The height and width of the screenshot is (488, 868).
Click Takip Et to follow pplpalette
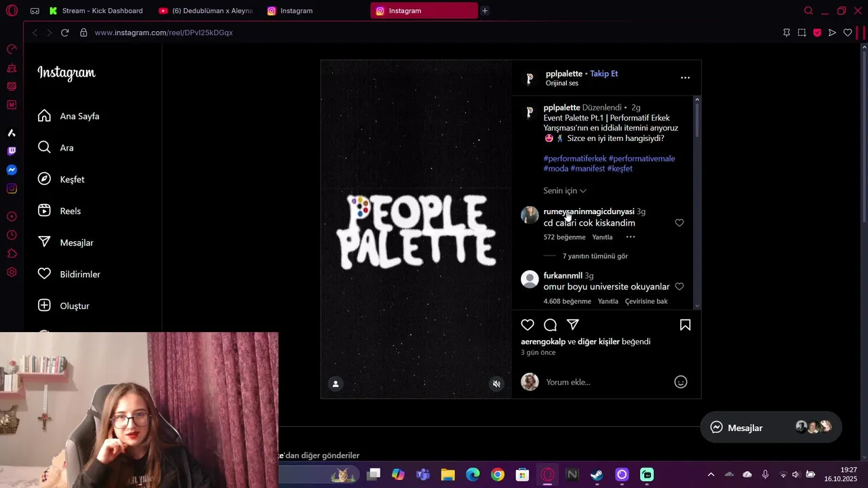[x=604, y=74]
